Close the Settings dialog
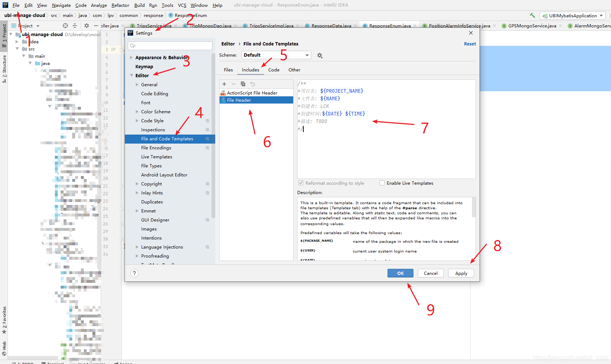The image size is (611, 364). coord(471,33)
